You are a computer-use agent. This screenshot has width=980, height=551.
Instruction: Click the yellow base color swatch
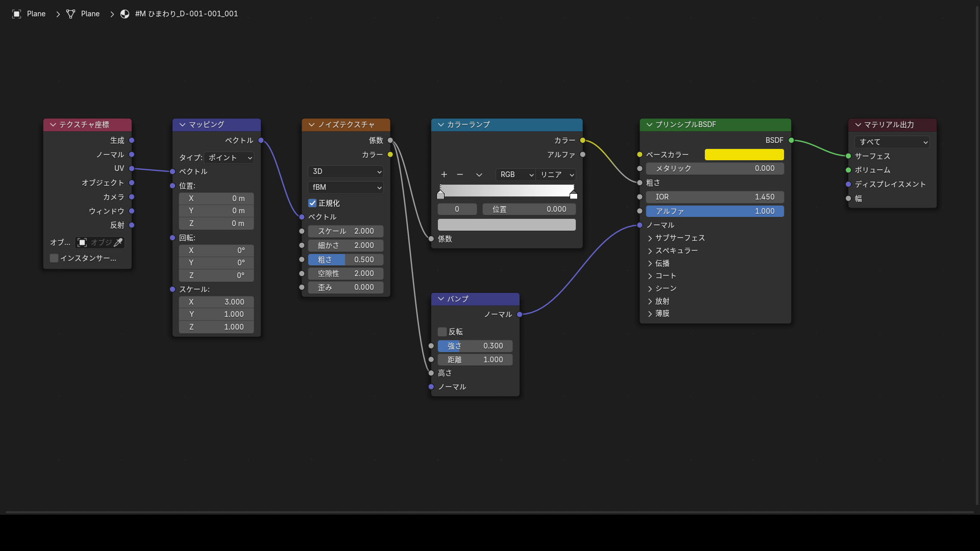744,155
